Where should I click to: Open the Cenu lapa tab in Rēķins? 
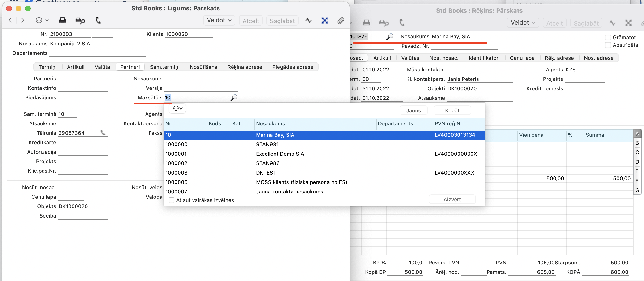pos(522,58)
